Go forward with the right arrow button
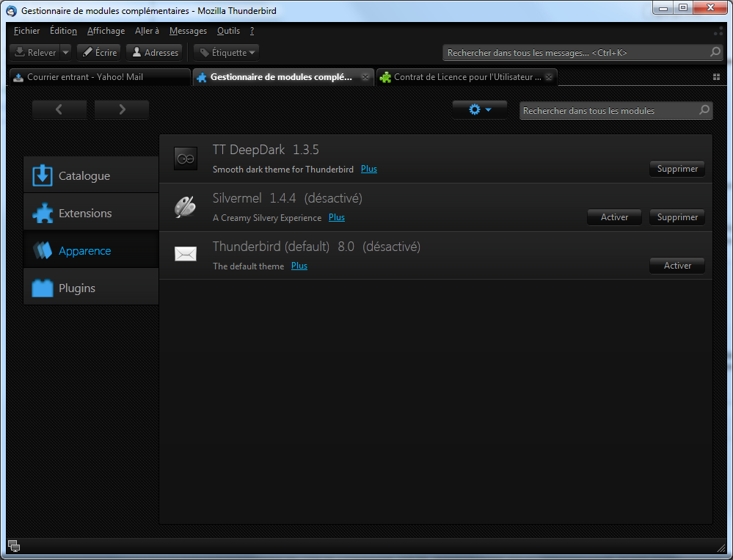The height and width of the screenshot is (560, 733). (122, 109)
